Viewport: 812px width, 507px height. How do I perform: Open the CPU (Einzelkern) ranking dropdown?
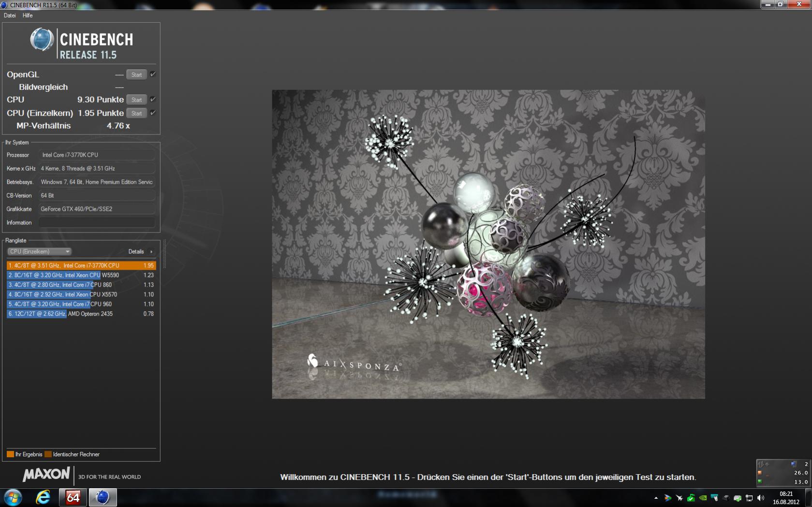coord(40,251)
